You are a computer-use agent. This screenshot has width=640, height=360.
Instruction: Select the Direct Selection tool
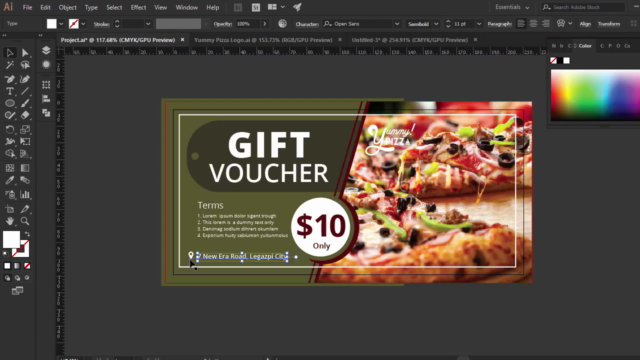point(25,53)
